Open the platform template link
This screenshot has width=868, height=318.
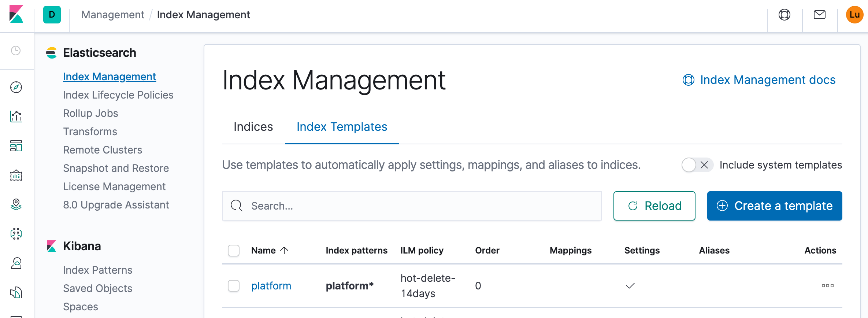point(271,286)
